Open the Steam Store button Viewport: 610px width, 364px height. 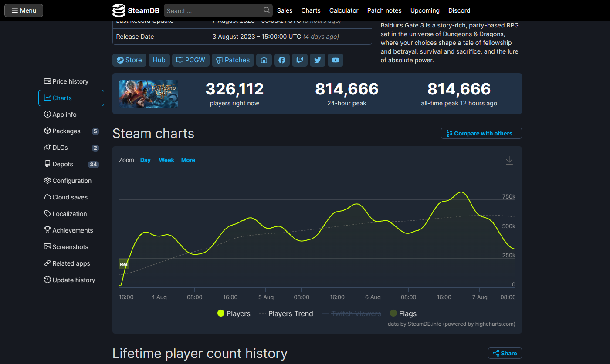[129, 60]
